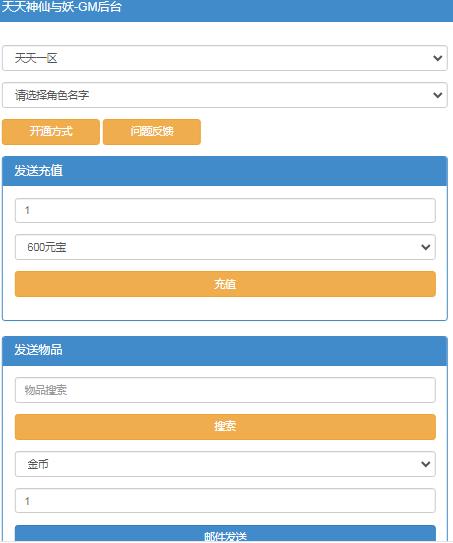Click the 问题反馈 button
The width and height of the screenshot is (453, 543).
[x=152, y=132]
